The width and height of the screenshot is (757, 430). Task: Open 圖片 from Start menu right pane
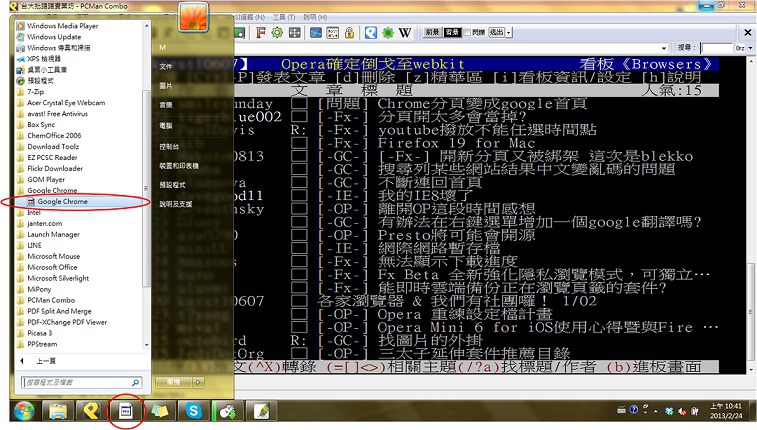(x=166, y=85)
